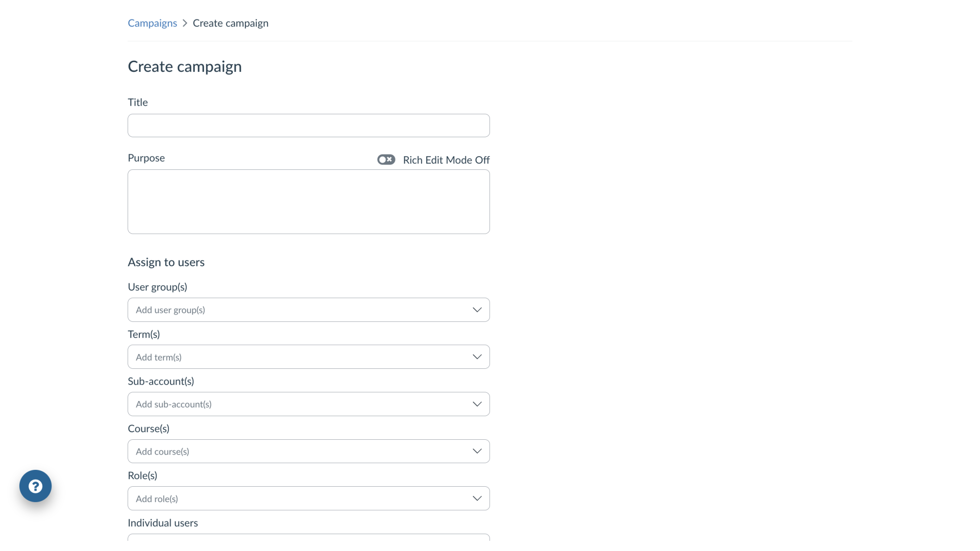Toggle Rich Edit Mode switch
The image size is (980, 551).
tap(386, 160)
